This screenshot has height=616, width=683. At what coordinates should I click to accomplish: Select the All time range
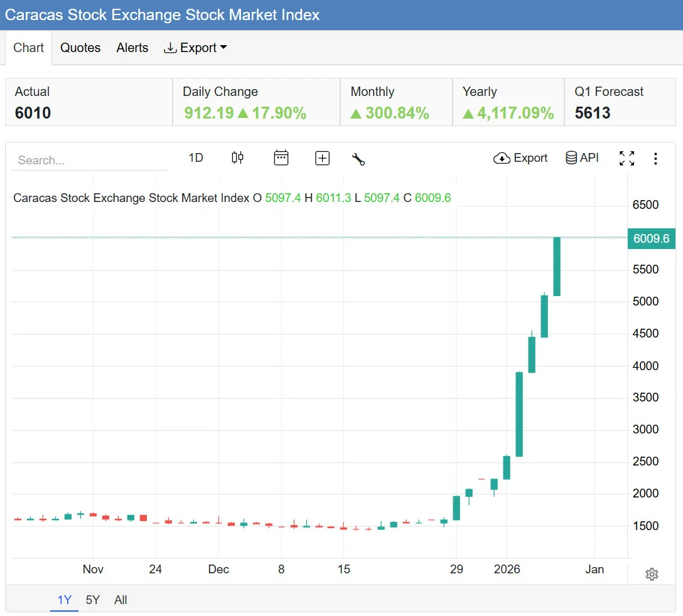point(121,600)
